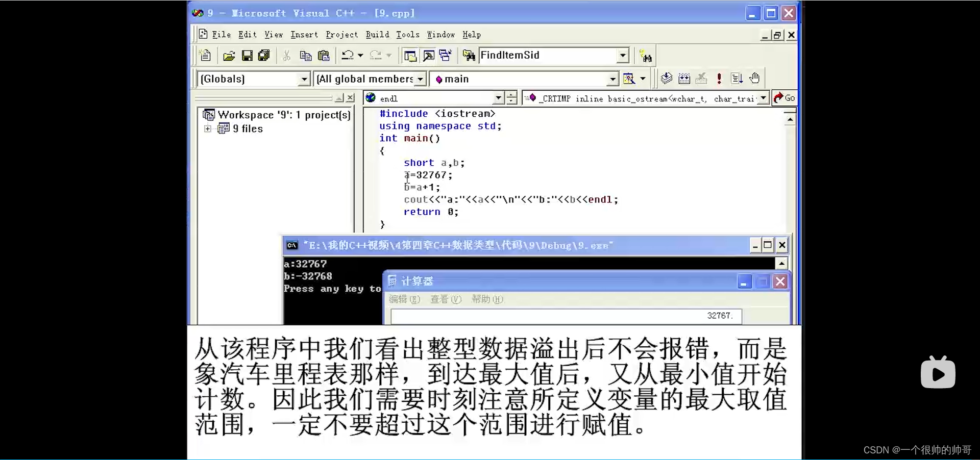Open the _CRTIMP definition dropdown
The image size is (980, 460).
coord(763,98)
